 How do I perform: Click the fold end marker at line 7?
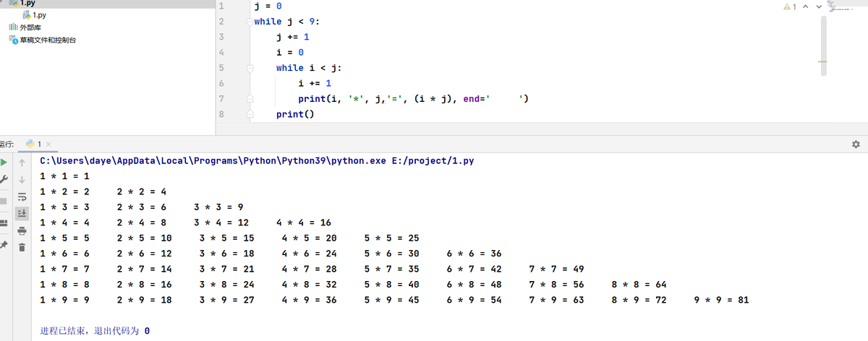[x=250, y=99]
